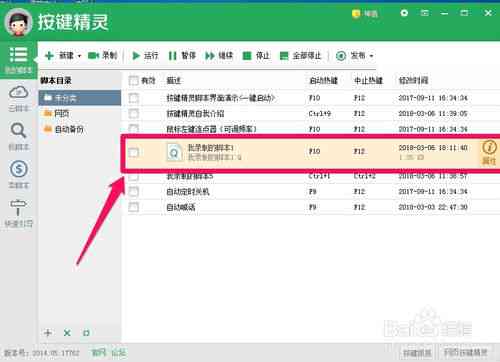
Task: Click the Ctrl+1 start hotkey cell
Action: click(x=319, y=176)
